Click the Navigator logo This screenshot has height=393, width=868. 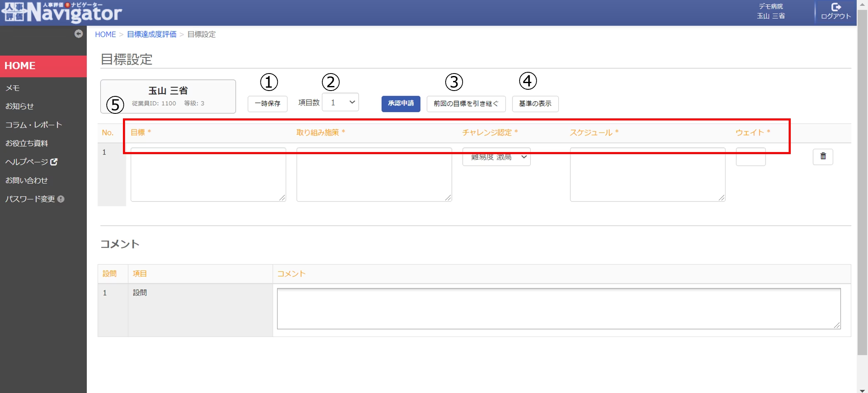(61, 12)
